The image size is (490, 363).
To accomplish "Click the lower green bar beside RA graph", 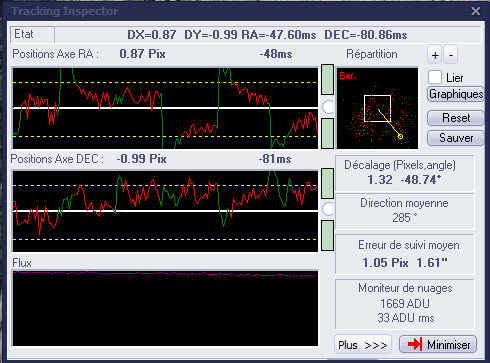I will click(327, 133).
